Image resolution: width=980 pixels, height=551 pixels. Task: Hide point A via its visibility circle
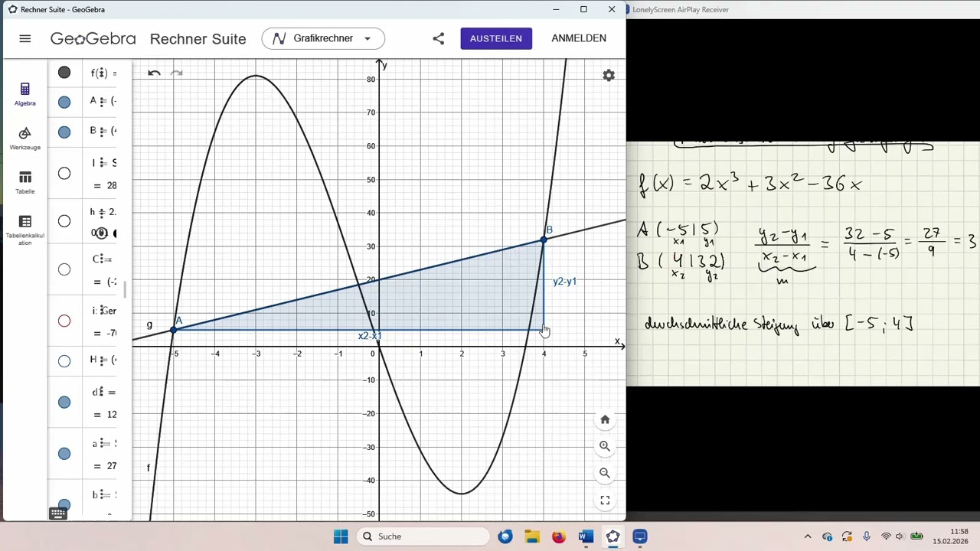[x=64, y=103]
